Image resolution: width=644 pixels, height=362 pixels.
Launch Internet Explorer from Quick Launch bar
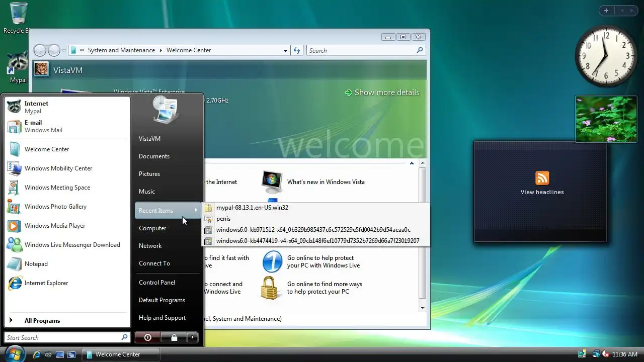37,354
